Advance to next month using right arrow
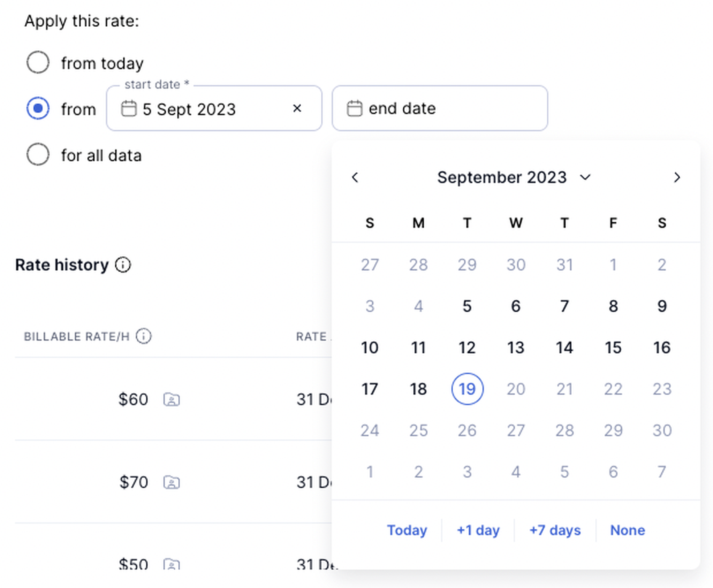 677,177
